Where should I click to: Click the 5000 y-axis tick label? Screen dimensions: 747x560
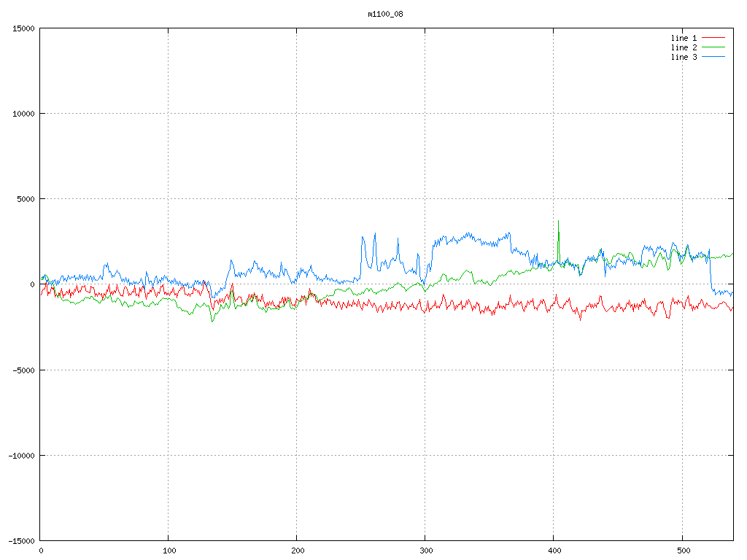point(25,199)
